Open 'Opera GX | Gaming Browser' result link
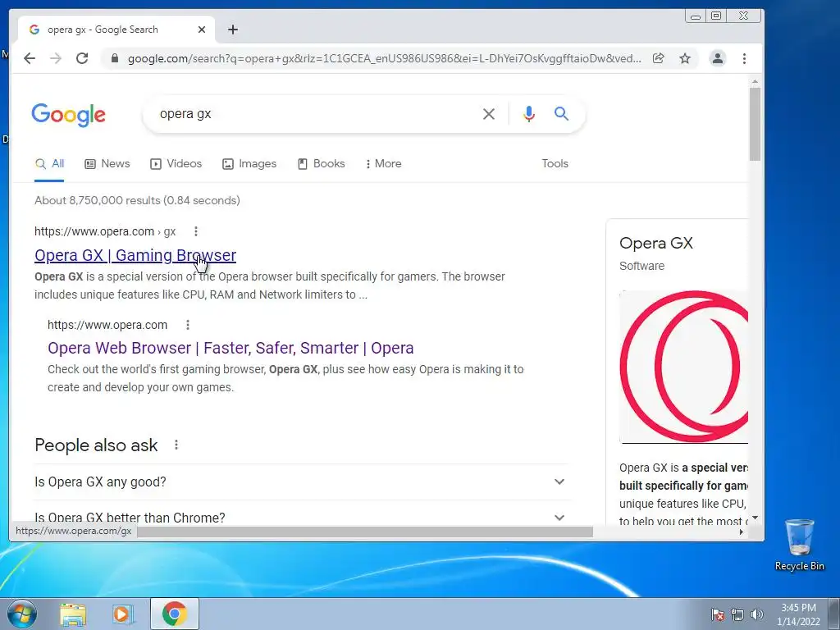This screenshot has height=630, width=840. pos(135,256)
